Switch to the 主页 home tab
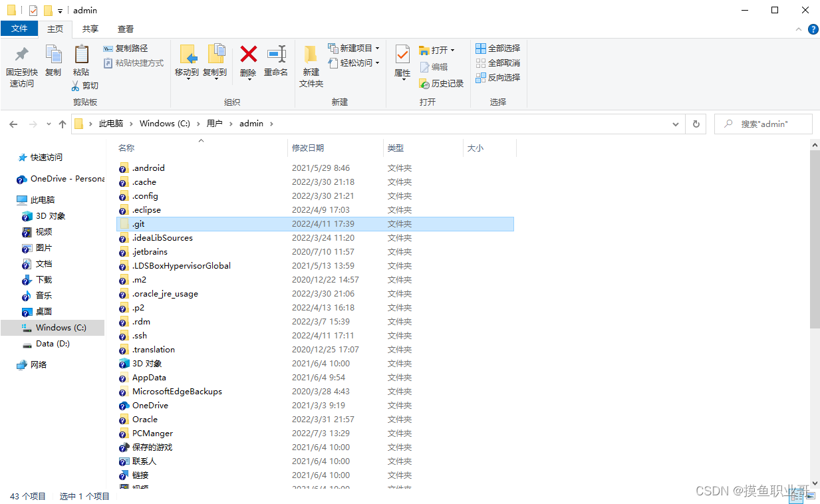 55,29
